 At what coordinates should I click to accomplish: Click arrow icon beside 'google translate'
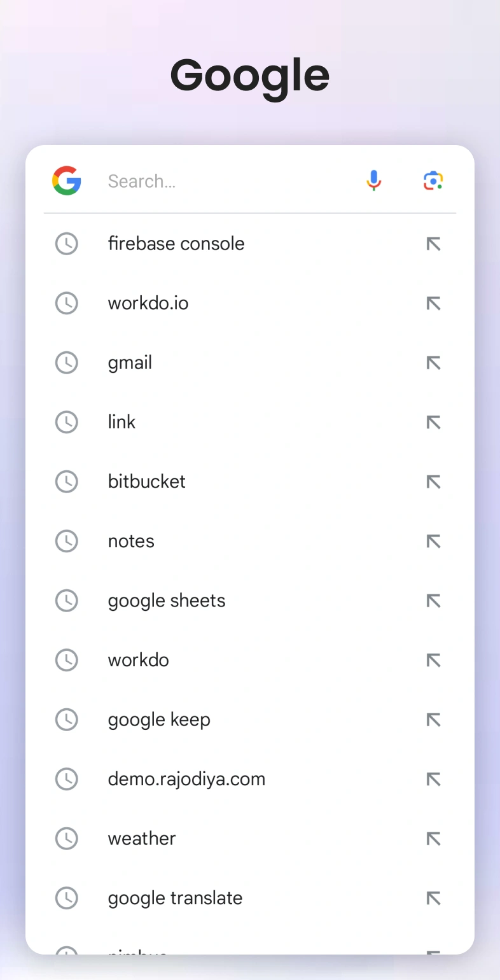[x=433, y=898]
